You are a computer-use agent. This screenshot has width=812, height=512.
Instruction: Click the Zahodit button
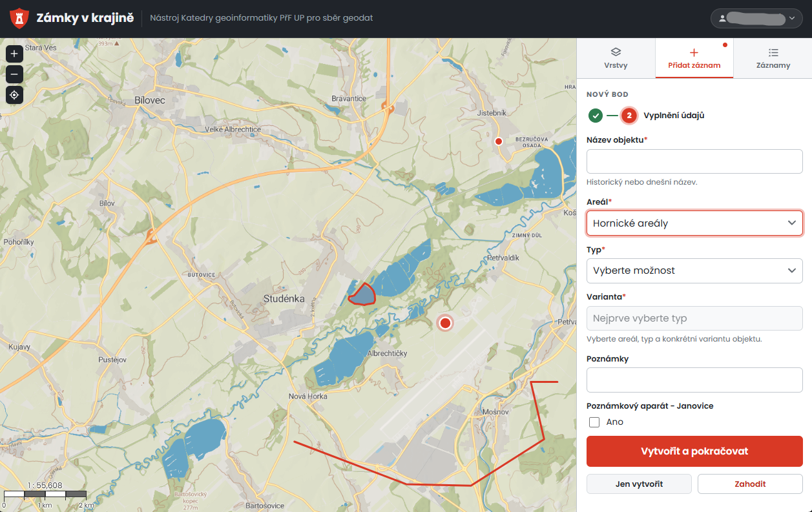coord(750,484)
